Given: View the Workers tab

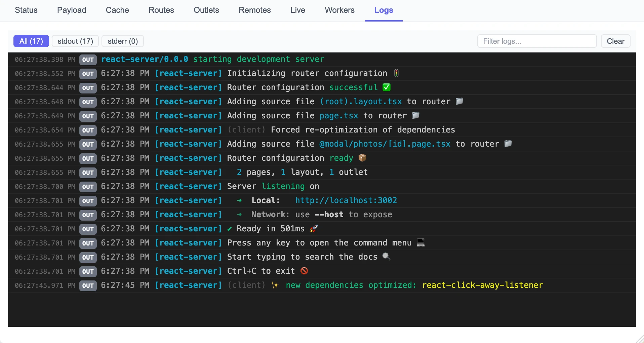Looking at the screenshot, I should pos(339,10).
